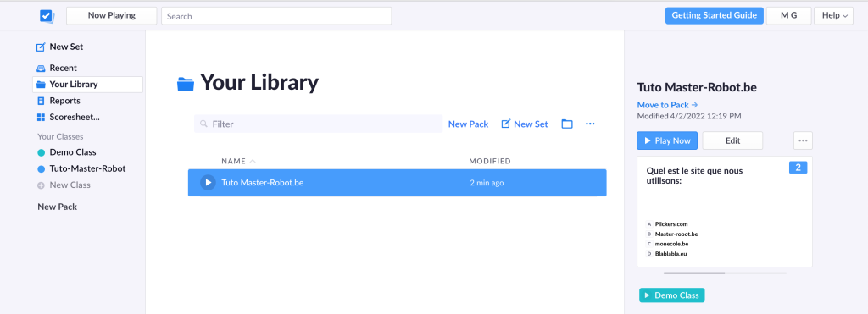The image size is (868, 314).
Task: Focus the Filter field
Action: tap(318, 124)
